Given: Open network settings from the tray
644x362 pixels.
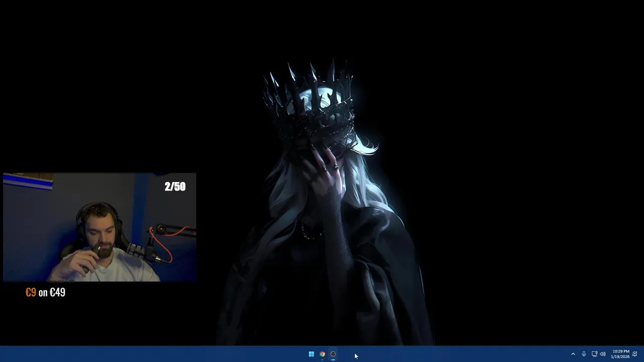Looking at the screenshot, I should point(594,354).
